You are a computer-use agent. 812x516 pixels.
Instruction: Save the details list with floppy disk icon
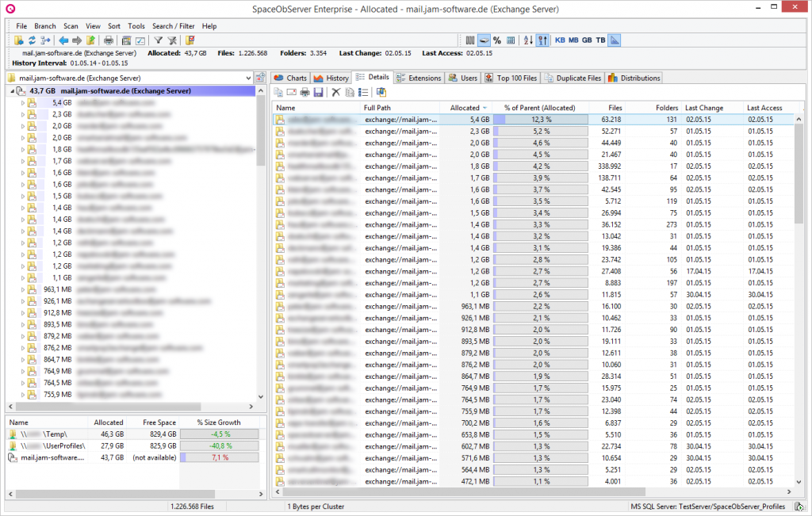319,92
